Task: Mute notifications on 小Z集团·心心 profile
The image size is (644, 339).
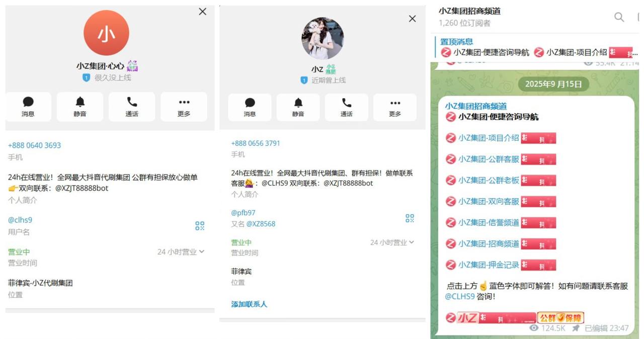Action: (x=80, y=107)
